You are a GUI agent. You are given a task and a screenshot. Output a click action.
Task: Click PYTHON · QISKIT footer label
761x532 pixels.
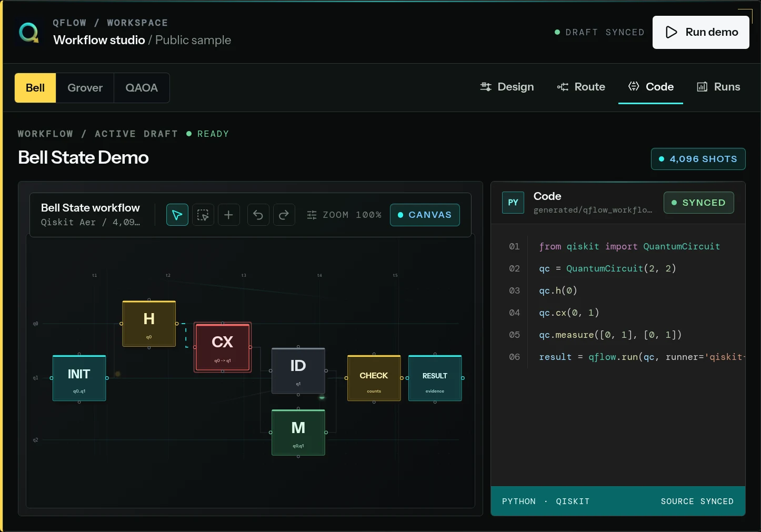click(546, 501)
